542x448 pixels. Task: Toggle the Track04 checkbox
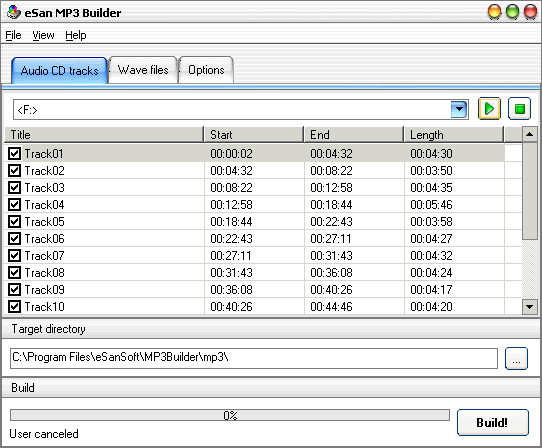14,204
